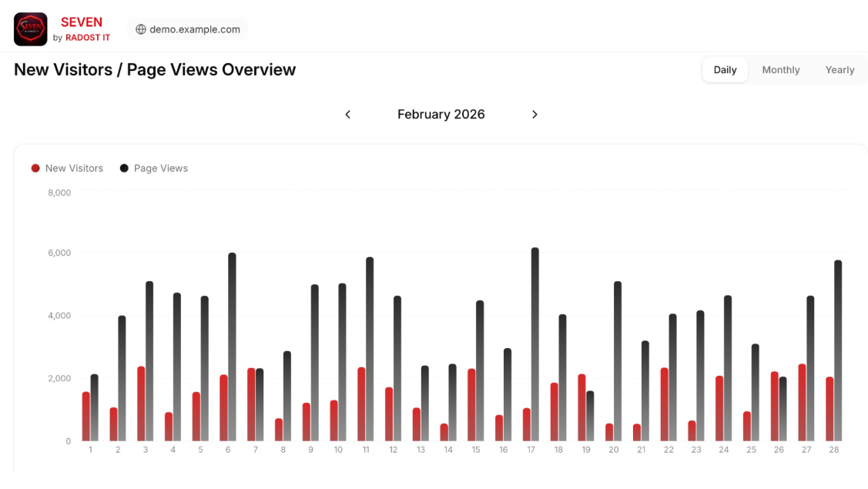Click the Page Views bar for day 6
This screenshot has width=868, height=489.
click(232, 347)
